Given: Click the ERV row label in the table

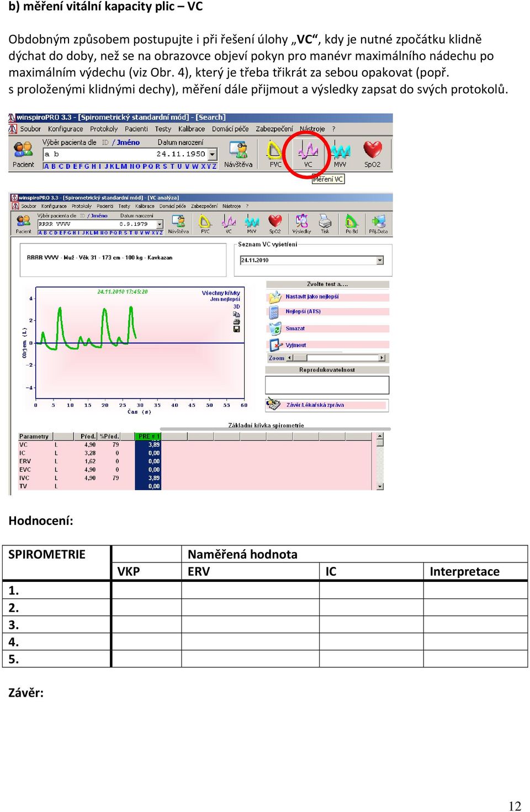Looking at the screenshot, I should tap(25, 461).
